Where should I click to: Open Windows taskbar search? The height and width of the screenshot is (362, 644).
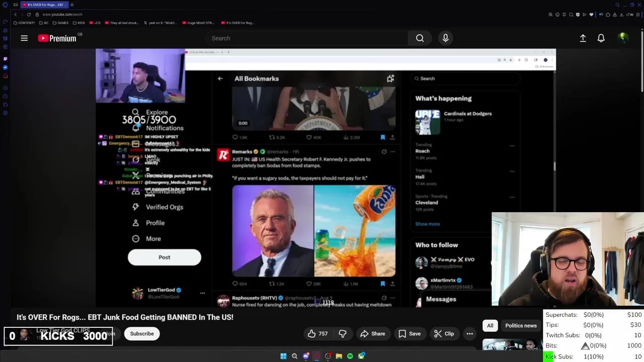coord(295,356)
